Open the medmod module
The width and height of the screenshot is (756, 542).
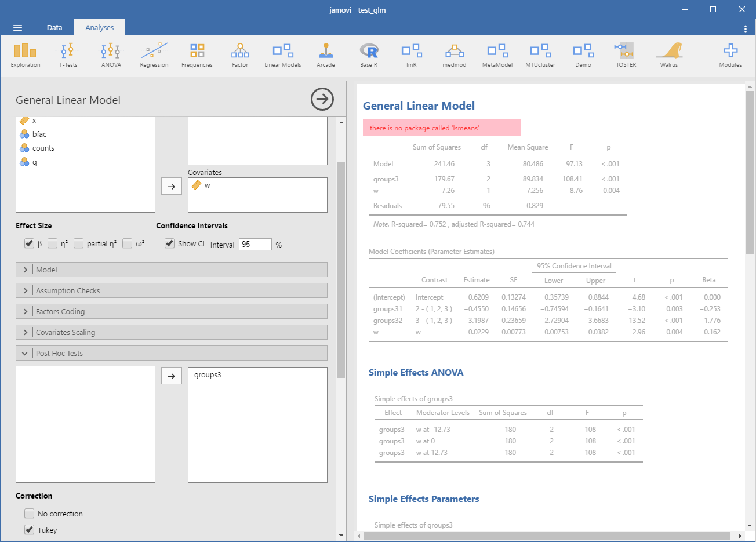pyautogui.click(x=455, y=55)
